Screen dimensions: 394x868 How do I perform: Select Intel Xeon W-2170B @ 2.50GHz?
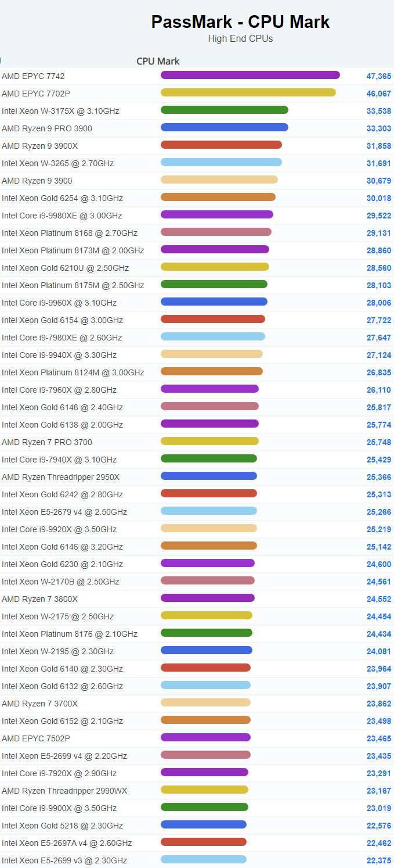(x=60, y=582)
